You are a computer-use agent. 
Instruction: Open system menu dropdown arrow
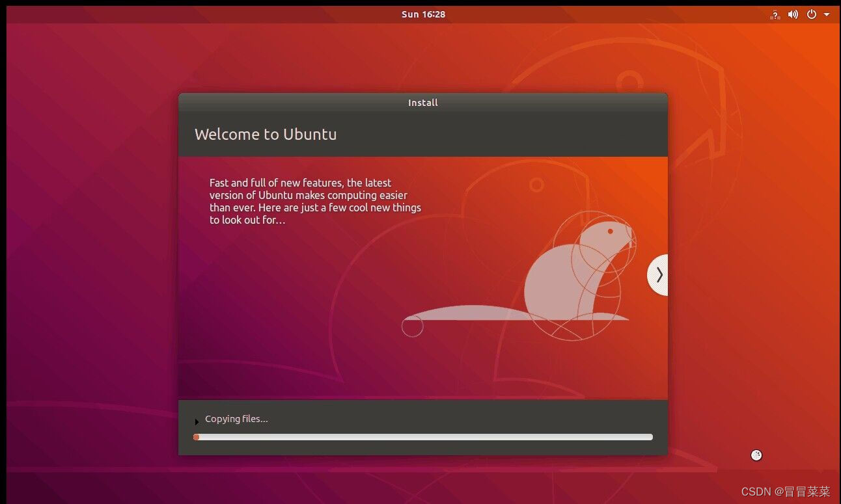pyautogui.click(x=827, y=14)
